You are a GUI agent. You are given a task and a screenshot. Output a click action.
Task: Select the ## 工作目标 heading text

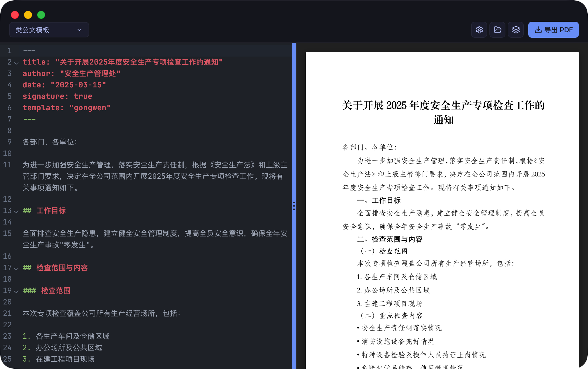pos(44,210)
